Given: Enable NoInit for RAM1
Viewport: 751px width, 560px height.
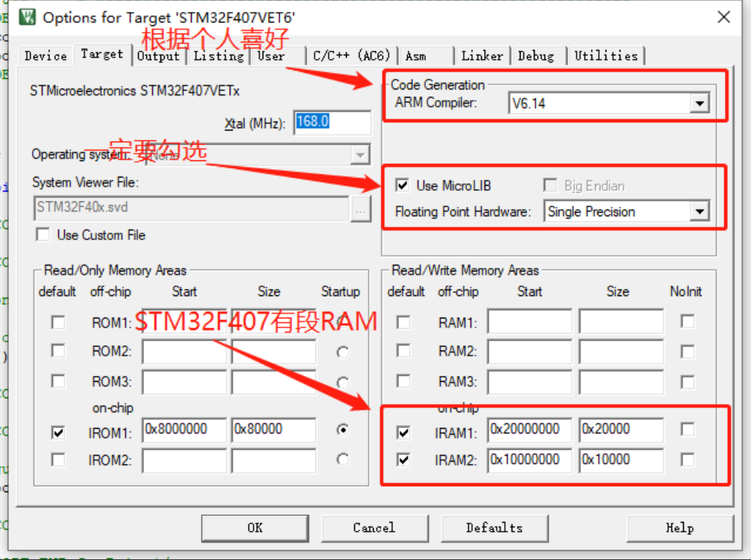Looking at the screenshot, I should pyautogui.click(x=688, y=321).
